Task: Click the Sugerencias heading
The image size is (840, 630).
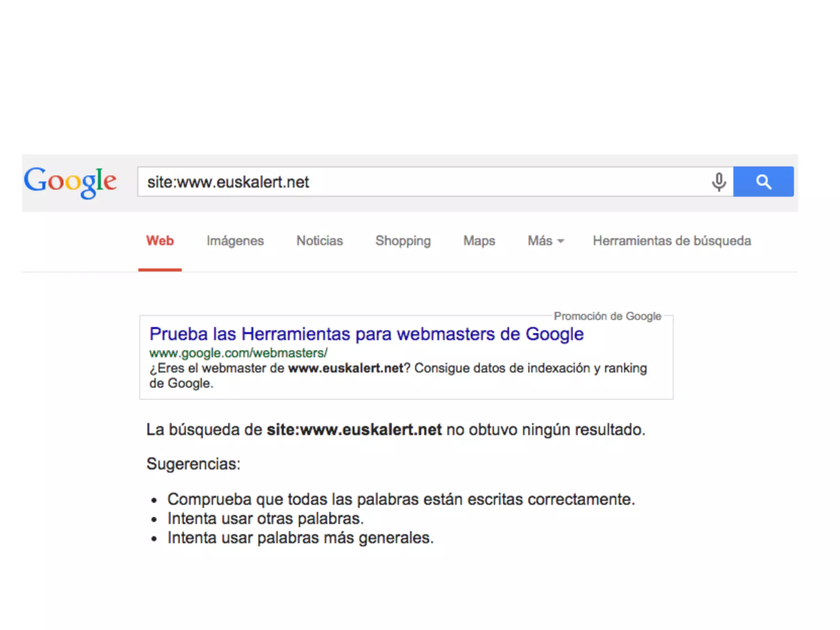Action: 193,464
